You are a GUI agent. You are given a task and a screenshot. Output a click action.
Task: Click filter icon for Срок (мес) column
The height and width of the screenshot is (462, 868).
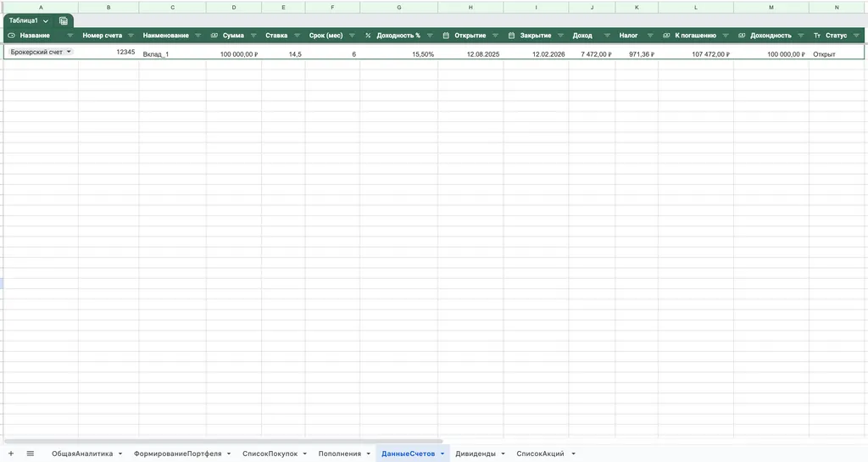351,36
